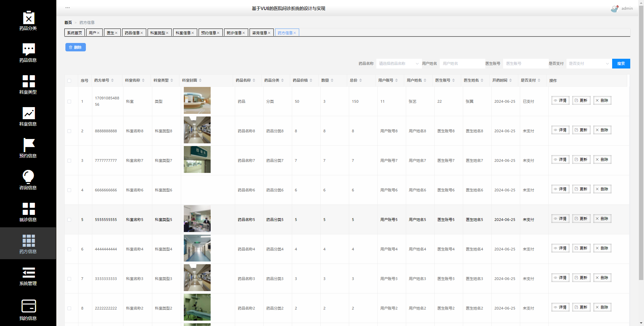
Task: Open 详情 for row 1
Action: coord(560,100)
